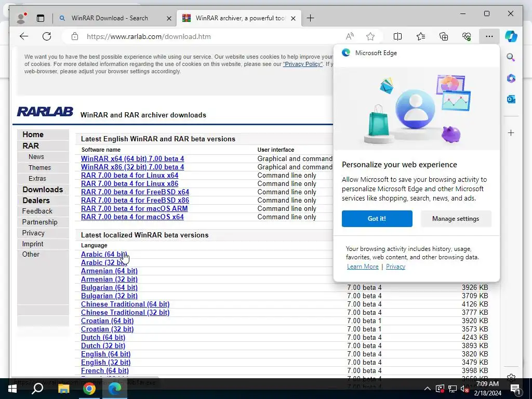Click Bulgarian (64 bit) download link
The width and height of the screenshot is (532, 399).
pos(109,287)
